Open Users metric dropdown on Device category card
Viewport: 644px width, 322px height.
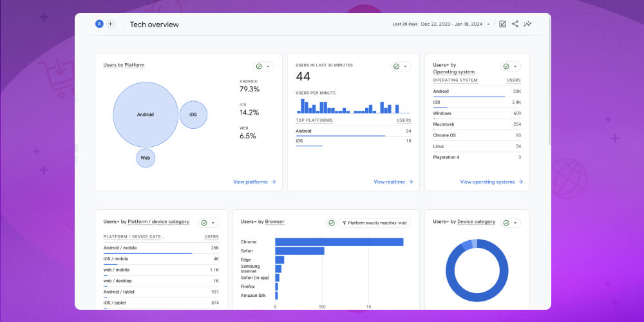click(441, 222)
